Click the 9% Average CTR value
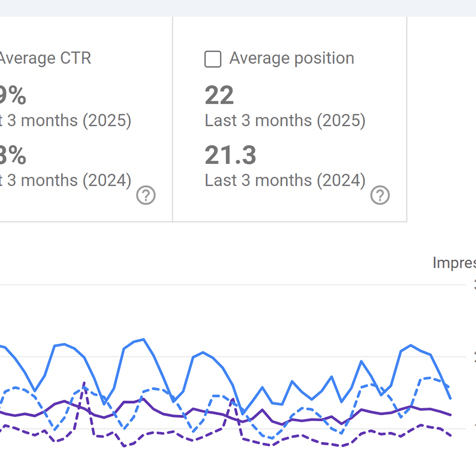This screenshot has width=476, height=476. tap(13, 96)
